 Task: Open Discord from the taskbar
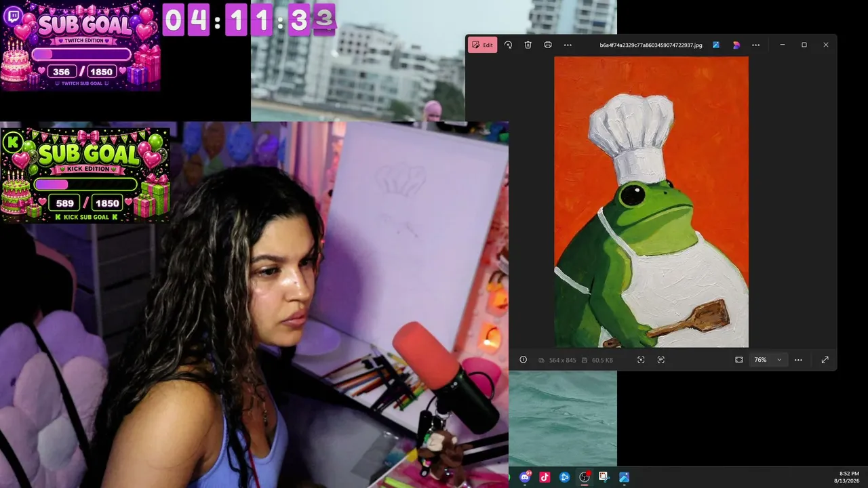coord(525,477)
